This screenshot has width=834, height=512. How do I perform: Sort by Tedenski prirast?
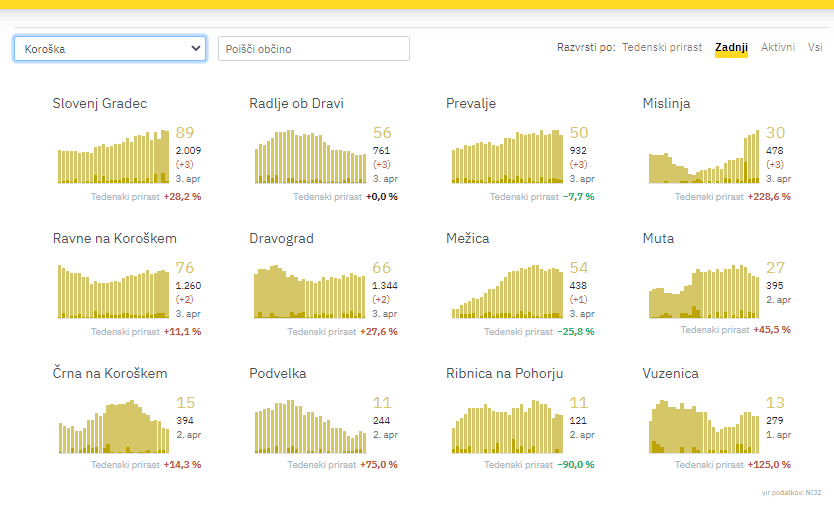pos(661,47)
